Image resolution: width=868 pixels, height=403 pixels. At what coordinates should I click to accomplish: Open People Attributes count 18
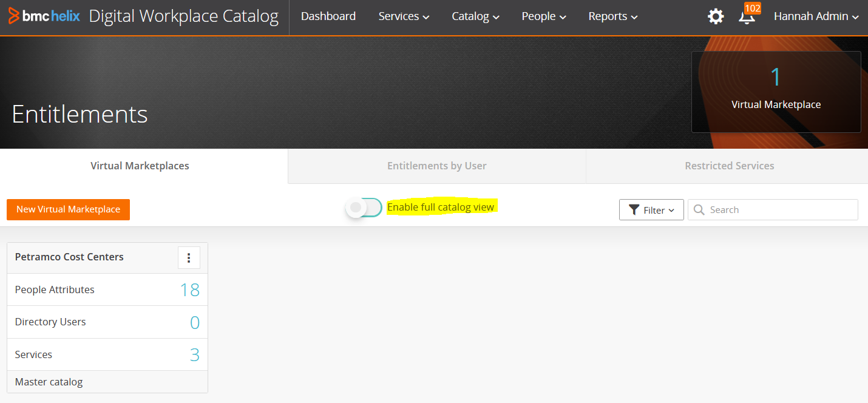189,290
